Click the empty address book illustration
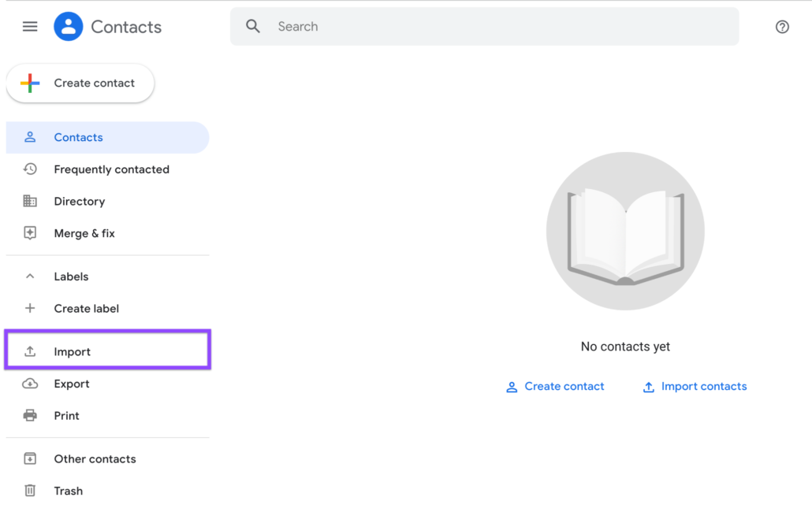 click(x=625, y=232)
